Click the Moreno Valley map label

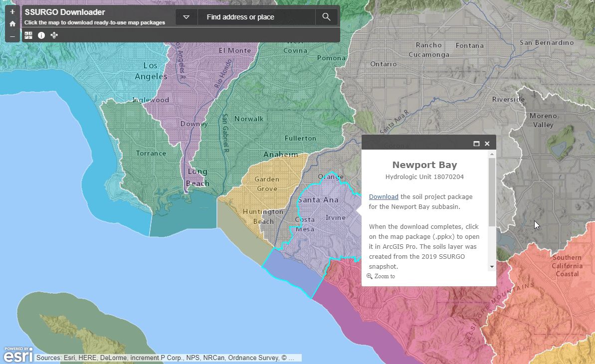point(544,120)
